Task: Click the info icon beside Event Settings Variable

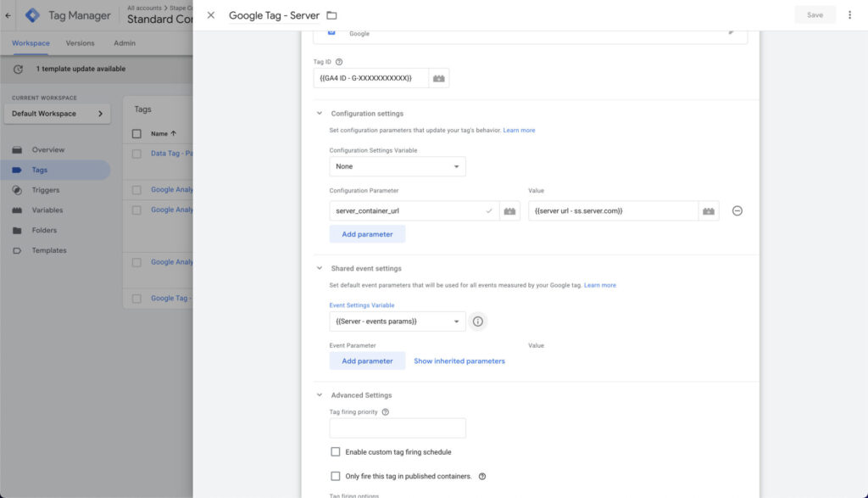Action: [x=478, y=322]
